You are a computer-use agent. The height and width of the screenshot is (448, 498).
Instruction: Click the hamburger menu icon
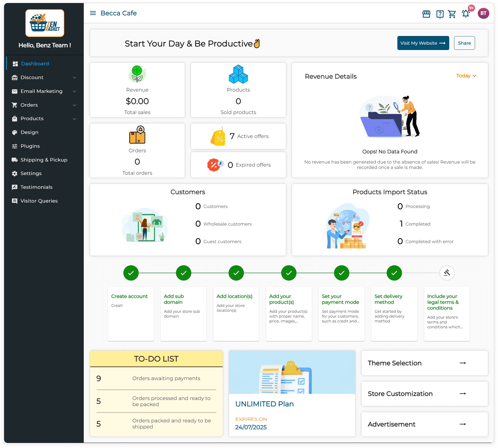click(x=93, y=13)
